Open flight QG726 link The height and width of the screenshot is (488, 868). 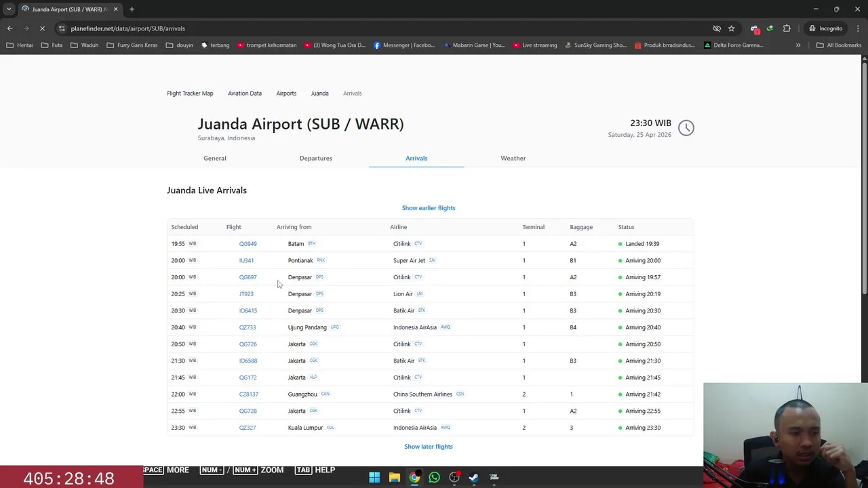pos(248,344)
